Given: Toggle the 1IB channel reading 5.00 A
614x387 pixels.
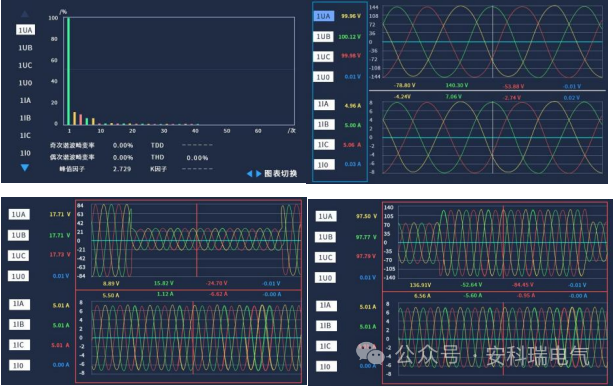Looking at the screenshot, I should tap(323, 125).
